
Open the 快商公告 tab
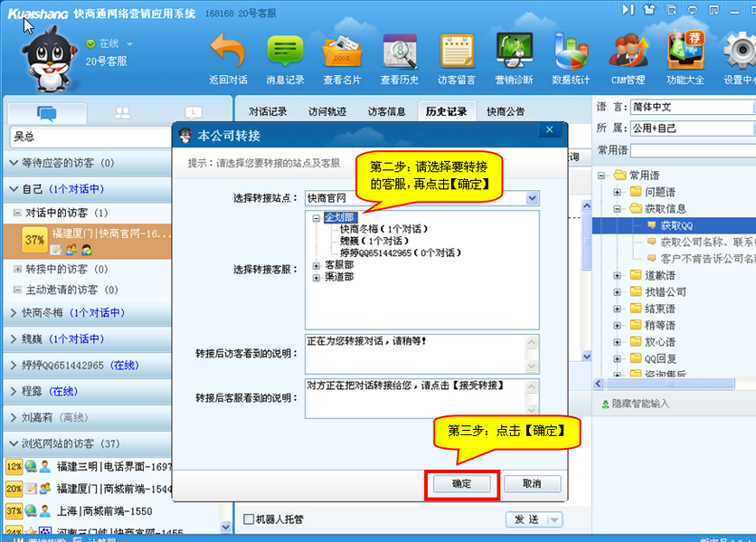506,111
